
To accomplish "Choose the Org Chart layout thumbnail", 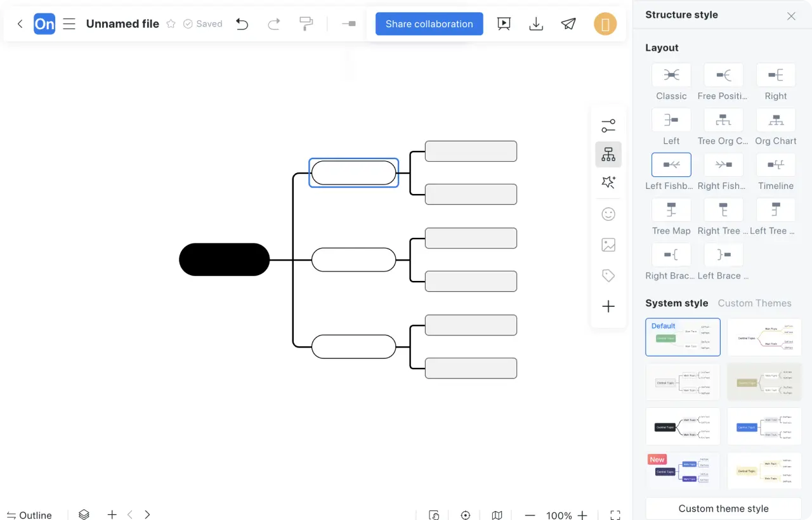I will 775,120.
